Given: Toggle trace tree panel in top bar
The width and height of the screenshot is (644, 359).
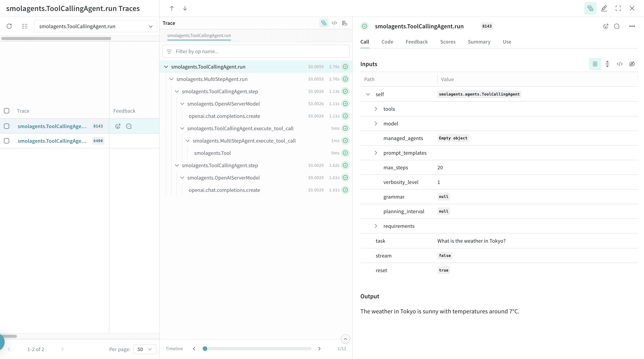Looking at the screenshot, I should coord(590,8).
